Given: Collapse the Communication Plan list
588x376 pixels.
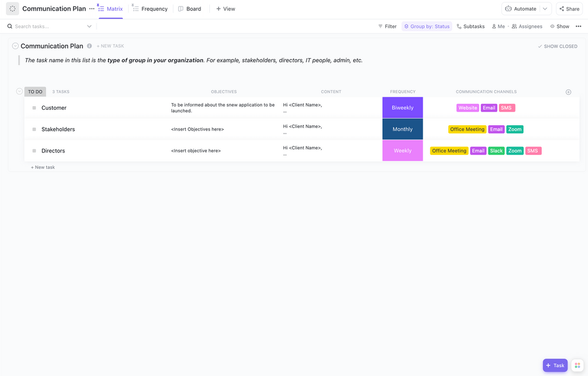Looking at the screenshot, I should point(15,46).
